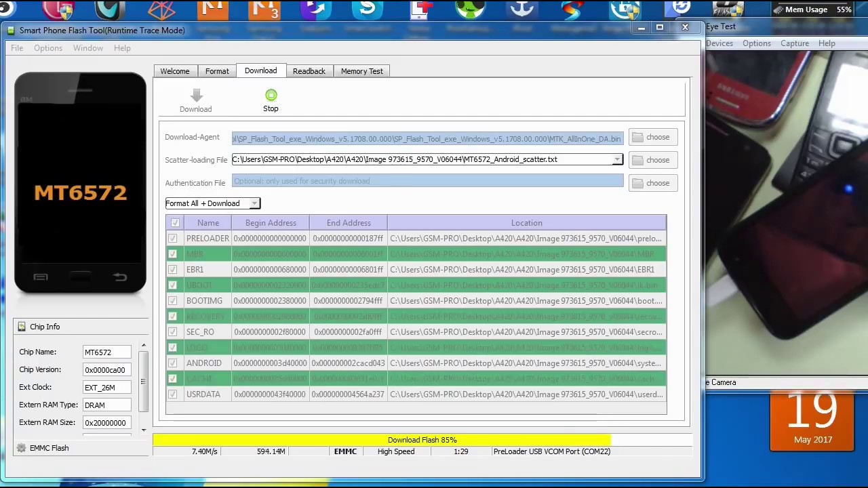This screenshot has width=868, height=488.
Task: Stop the flashing with the green Stop icon
Action: 271,95
